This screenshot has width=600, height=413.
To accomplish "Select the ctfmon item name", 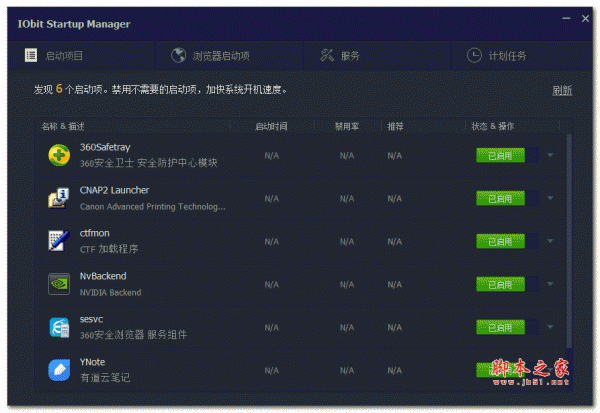I will pyautogui.click(x=95, y=233).
